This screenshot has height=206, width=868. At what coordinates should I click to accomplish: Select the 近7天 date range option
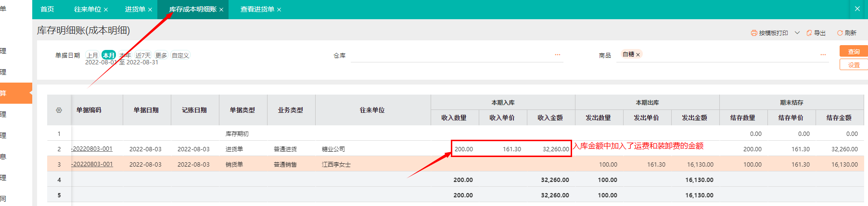143,55
